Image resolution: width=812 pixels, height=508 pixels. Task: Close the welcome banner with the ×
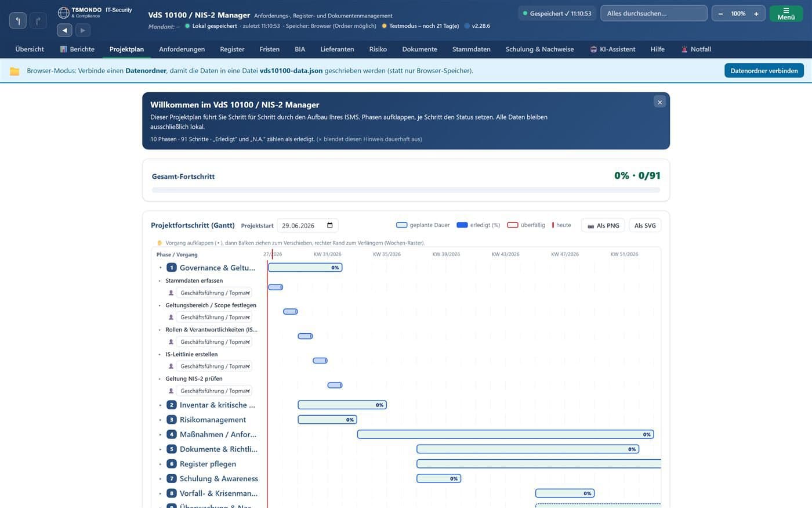659,102
